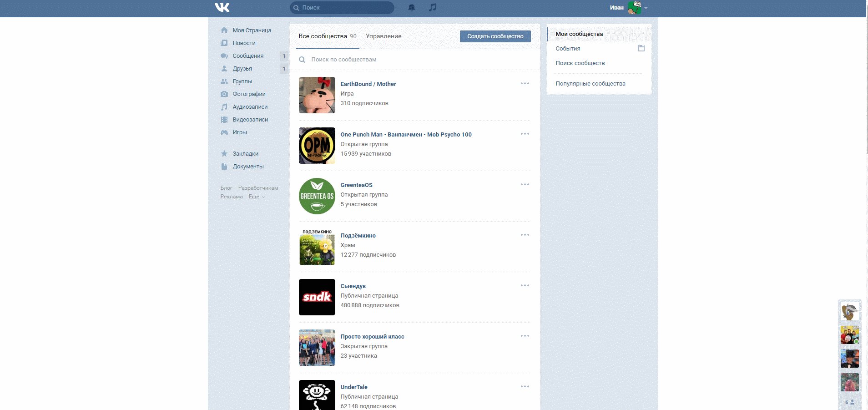The width and height of the screenshot is (868, 410).
Task: Open the Просто хороший класс community link
Action: pos(372,337)
